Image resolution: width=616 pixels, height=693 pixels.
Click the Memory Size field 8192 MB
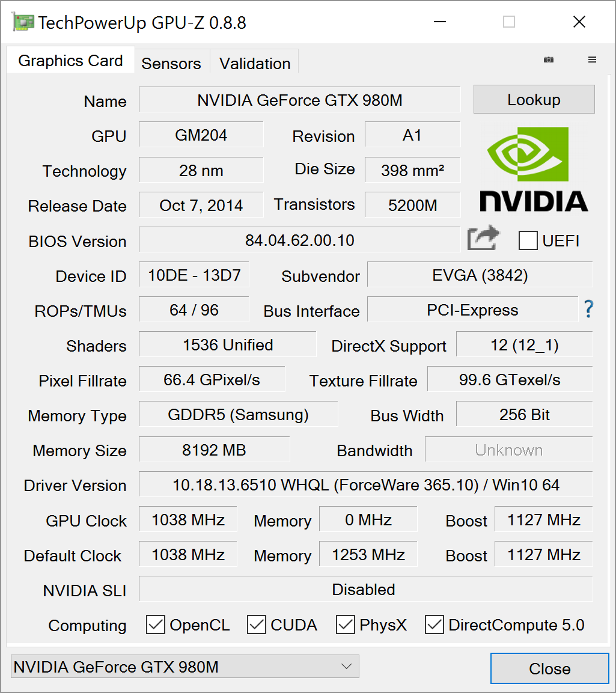point(215,450)
